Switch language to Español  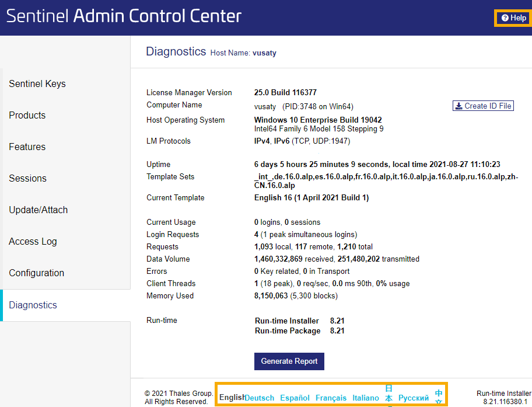(x=295, y=398)
